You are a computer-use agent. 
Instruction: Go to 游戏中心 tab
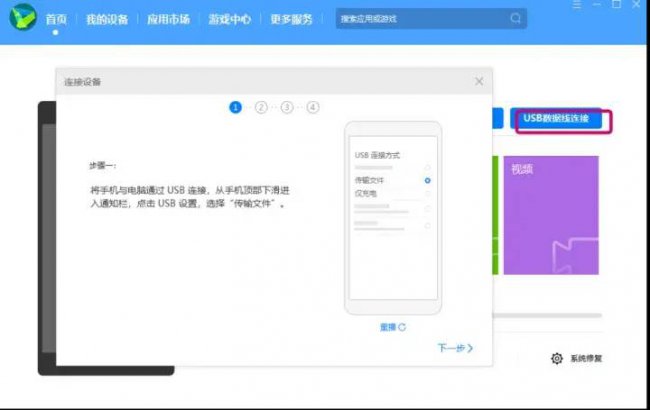pos(230,19)
